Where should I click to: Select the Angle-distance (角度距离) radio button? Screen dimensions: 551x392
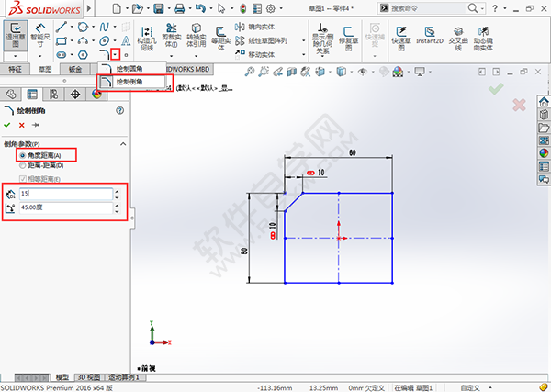click(22, 155)
